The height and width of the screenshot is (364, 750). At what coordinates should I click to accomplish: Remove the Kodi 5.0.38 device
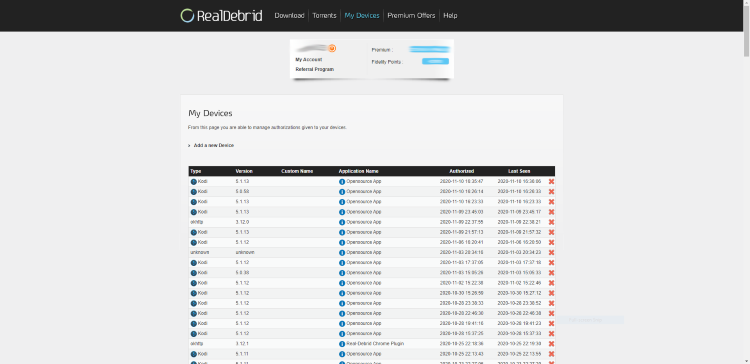pos(551,273)
